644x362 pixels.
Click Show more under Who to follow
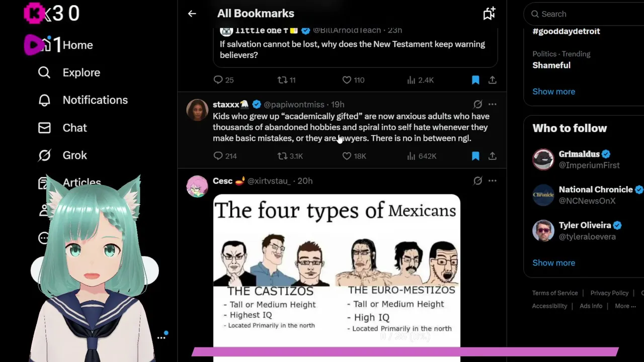(x=553, y=262)
